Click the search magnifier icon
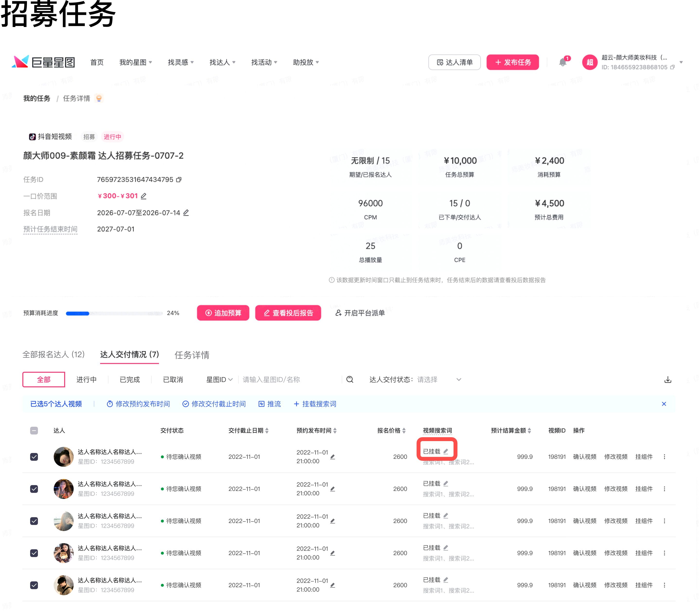 click(x=350, y=379)
